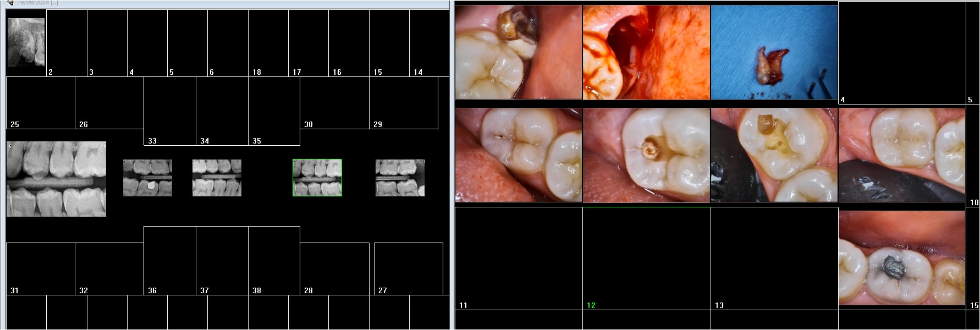This screenshot has height=330, width=980.
Task: Click empty X-ray slot number 27
Action: tap(408, 268)
